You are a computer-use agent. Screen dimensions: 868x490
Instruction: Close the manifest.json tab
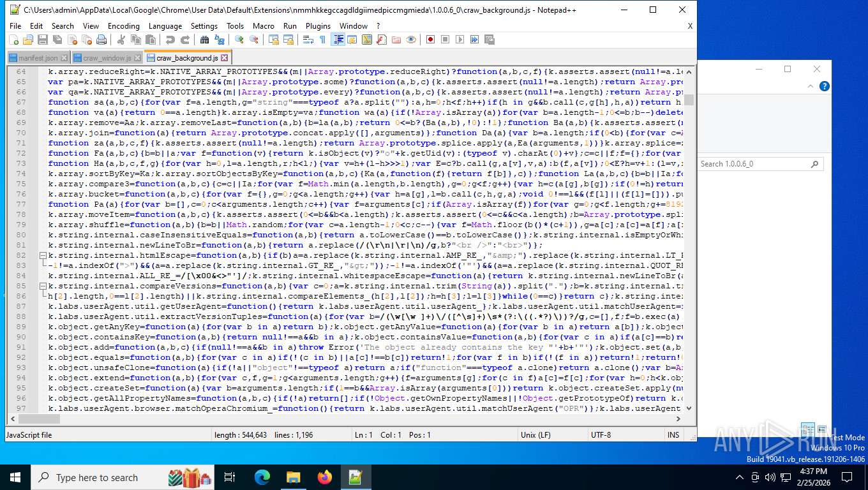64,57
